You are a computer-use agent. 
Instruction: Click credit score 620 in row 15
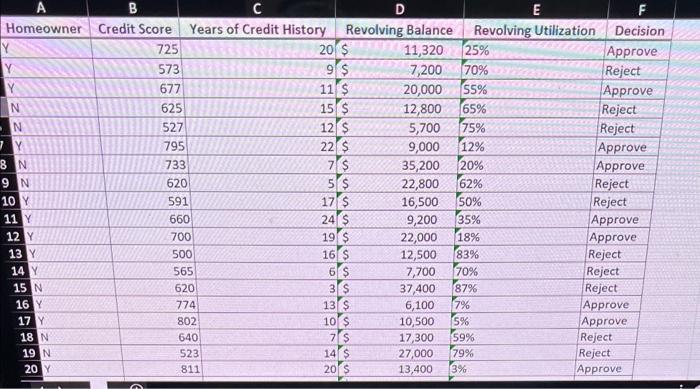[x=157, y=288]
